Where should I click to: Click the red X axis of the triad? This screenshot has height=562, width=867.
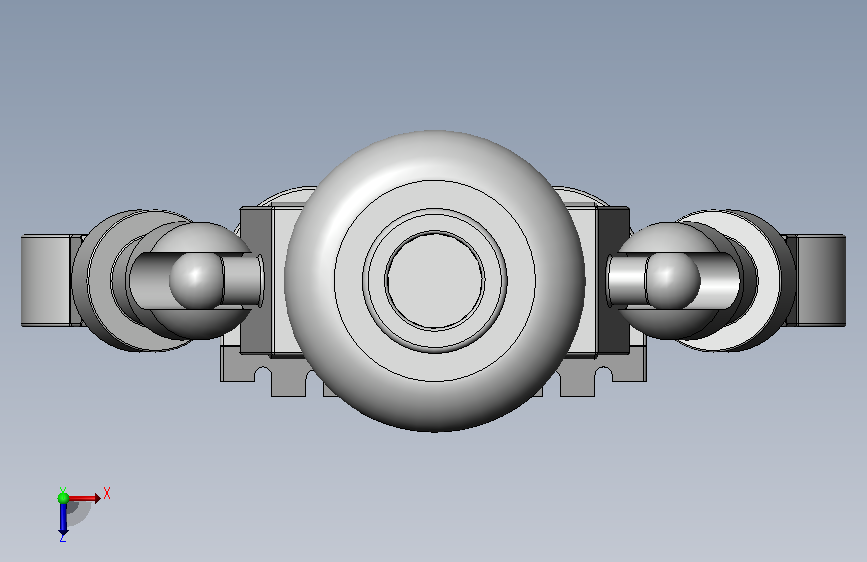click(85, 498)
